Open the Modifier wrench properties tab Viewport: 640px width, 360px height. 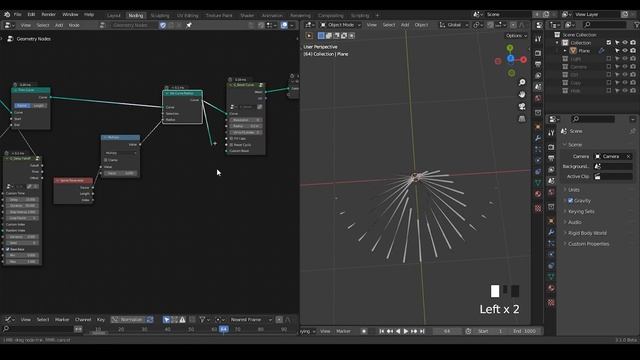coord(551,232)
